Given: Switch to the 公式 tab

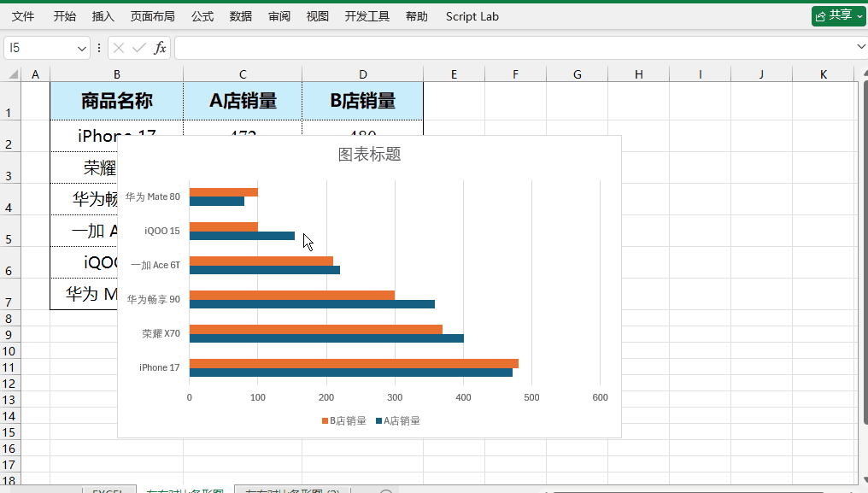Looking at the screenshot, I should [202, 16].
